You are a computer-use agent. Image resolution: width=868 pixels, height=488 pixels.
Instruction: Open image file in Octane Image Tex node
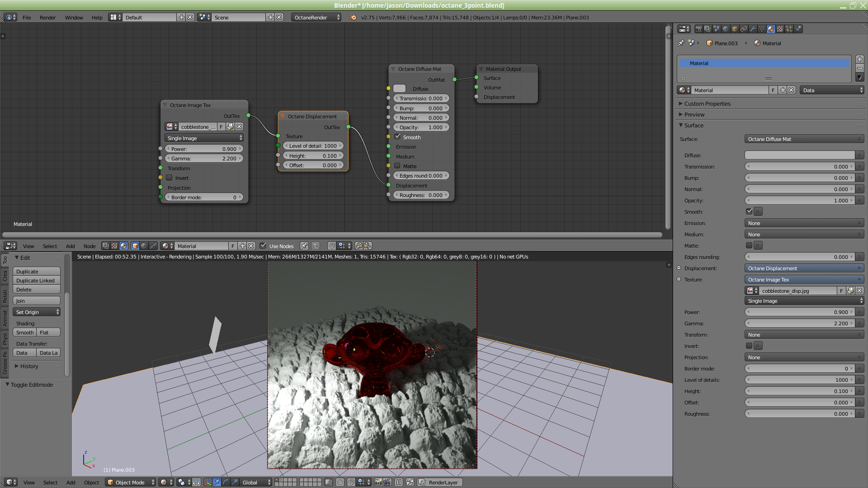pos(230,127)
